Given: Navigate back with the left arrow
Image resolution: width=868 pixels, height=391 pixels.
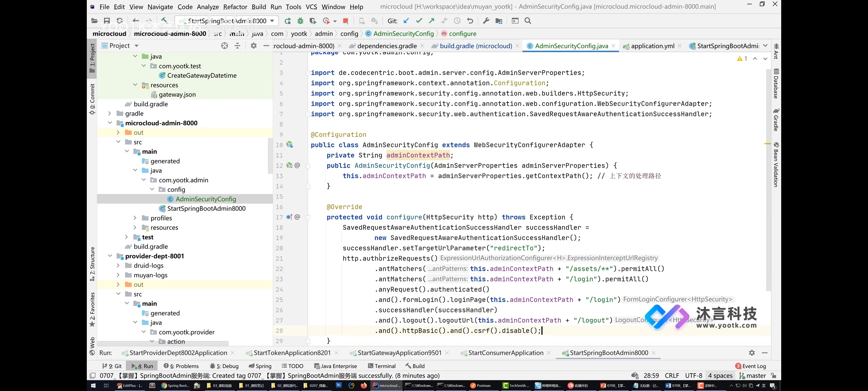Looking at the screenshot, I should (136, 21).
